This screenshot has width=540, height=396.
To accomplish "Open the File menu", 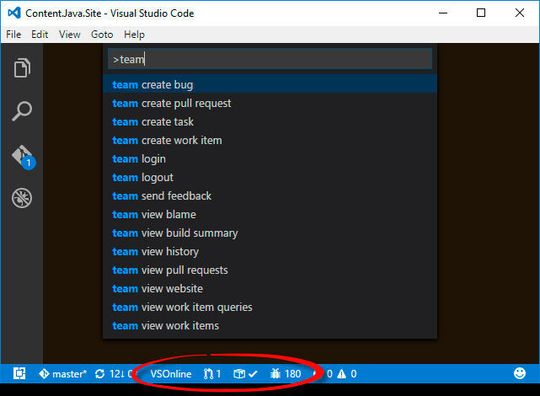I will [x=14, y=34].
